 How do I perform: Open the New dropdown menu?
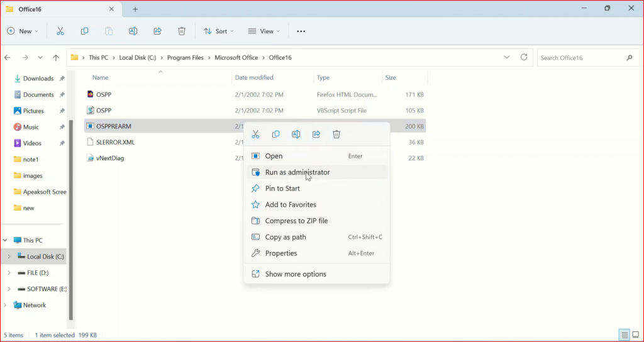[x=23, y=31]
